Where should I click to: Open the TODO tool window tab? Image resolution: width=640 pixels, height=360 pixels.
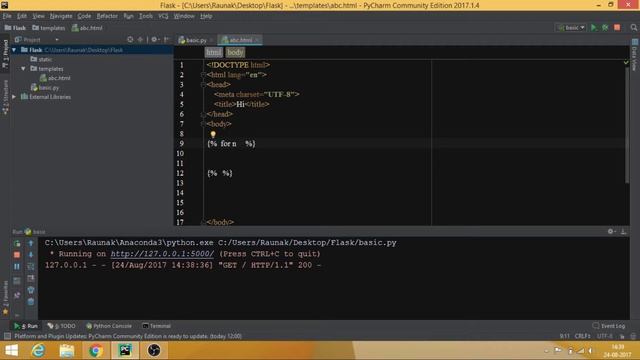pyautogui.click(x=61, y=326)
